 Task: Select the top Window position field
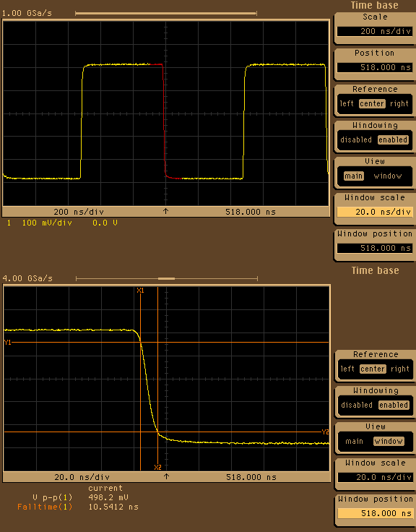[x=375, y=248]
